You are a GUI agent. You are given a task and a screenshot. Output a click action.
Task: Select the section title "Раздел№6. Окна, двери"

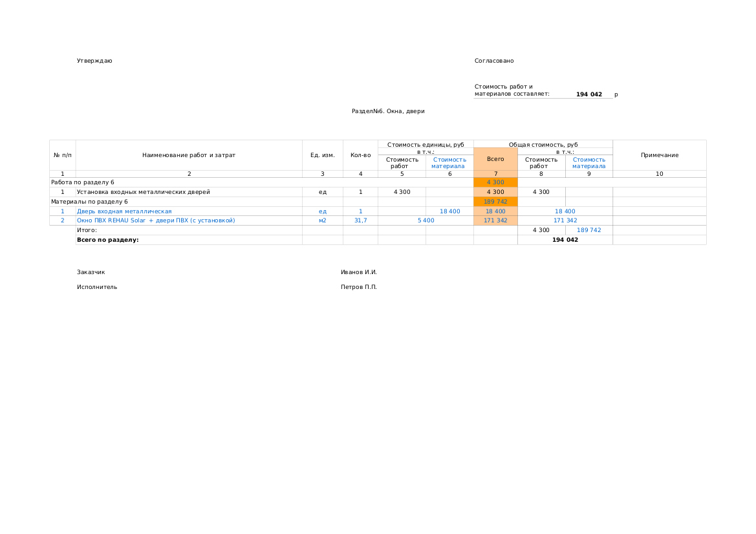[388, 111]
